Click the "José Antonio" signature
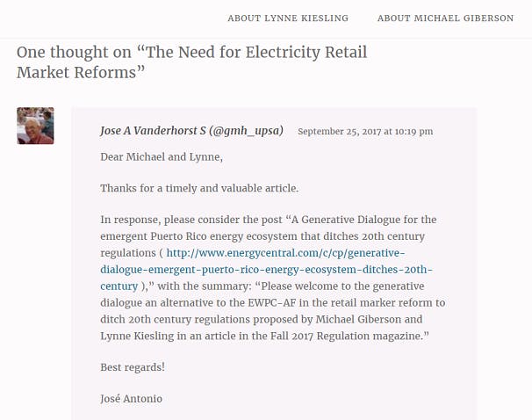The width and height of the screenshot is (532, 420). point(131,399)
